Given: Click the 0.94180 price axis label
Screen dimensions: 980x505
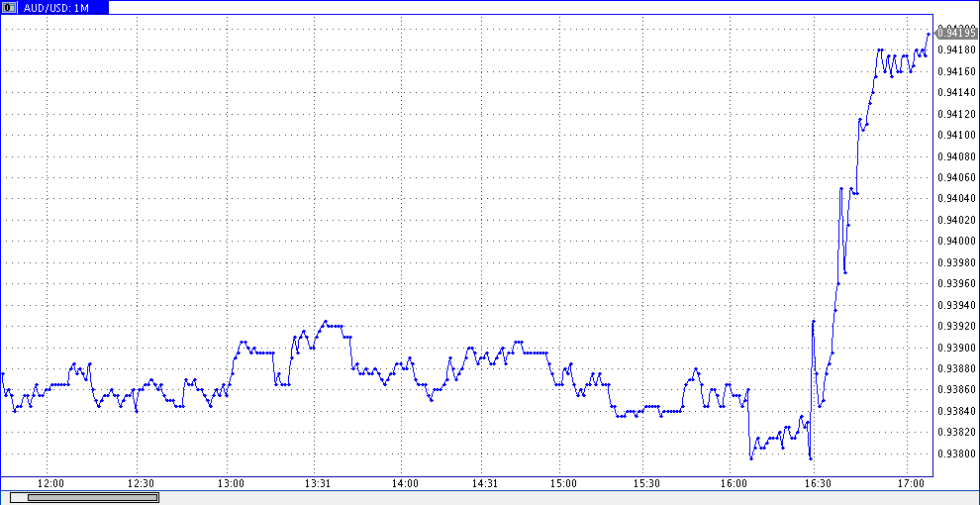Looking at the screenshot, I should [957, 50].
